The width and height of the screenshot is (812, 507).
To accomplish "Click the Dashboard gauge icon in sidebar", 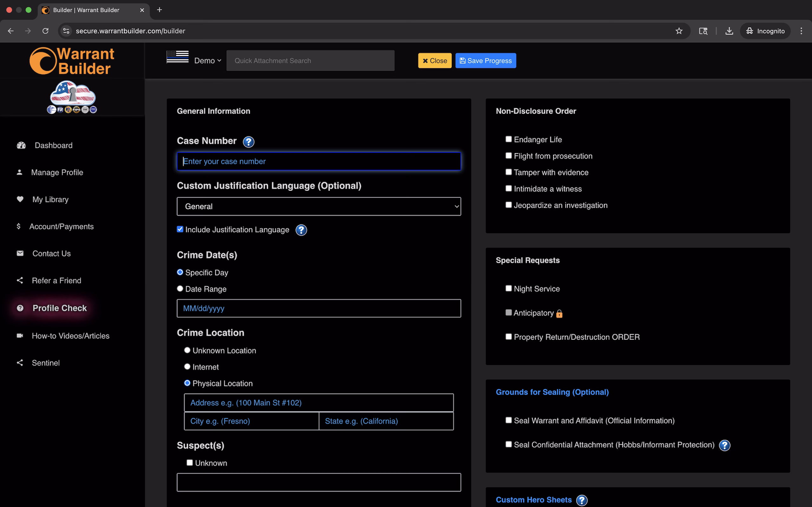I will 21,145.
